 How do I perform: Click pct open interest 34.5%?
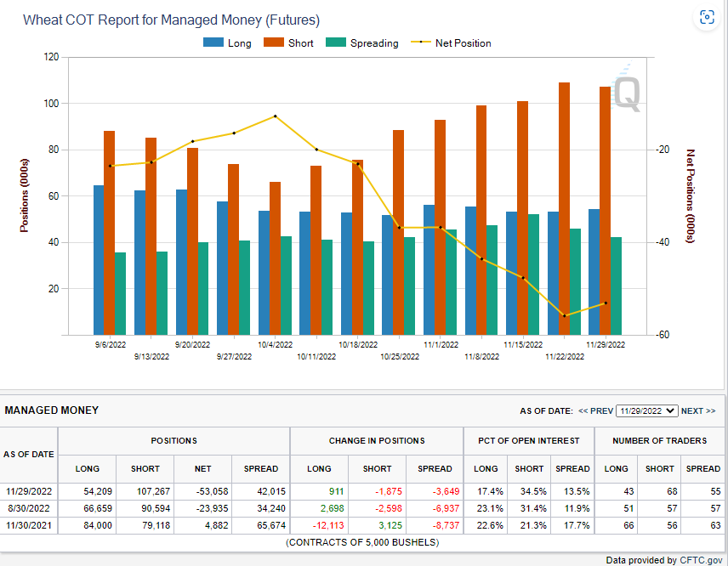pyautogui.click(x=533, y=491)
